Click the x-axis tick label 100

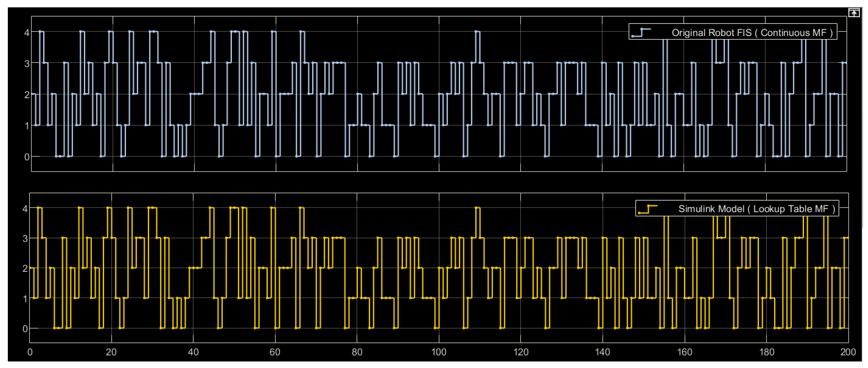click(439, 352)
